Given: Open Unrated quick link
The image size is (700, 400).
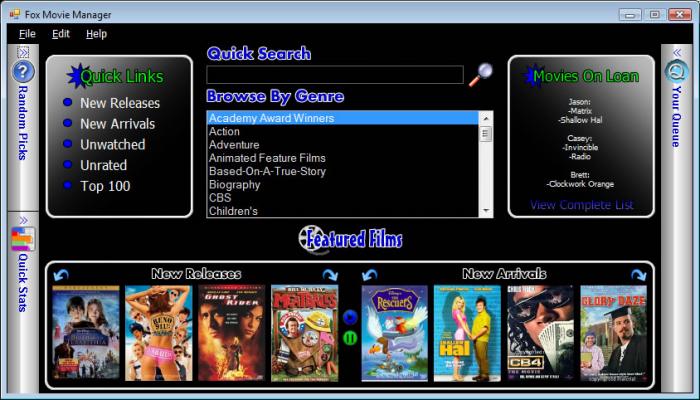Looking at the screenshot, I should [x=104, y=165].
